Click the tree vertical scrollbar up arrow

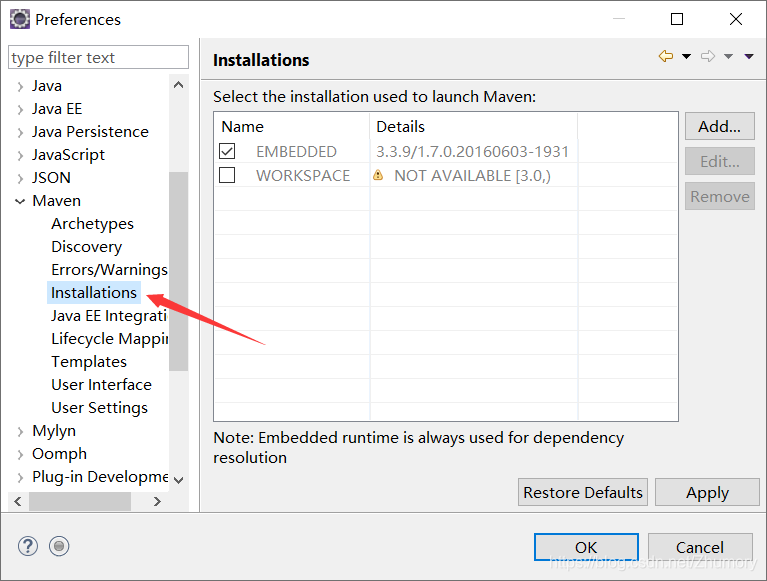click(179, 85)
